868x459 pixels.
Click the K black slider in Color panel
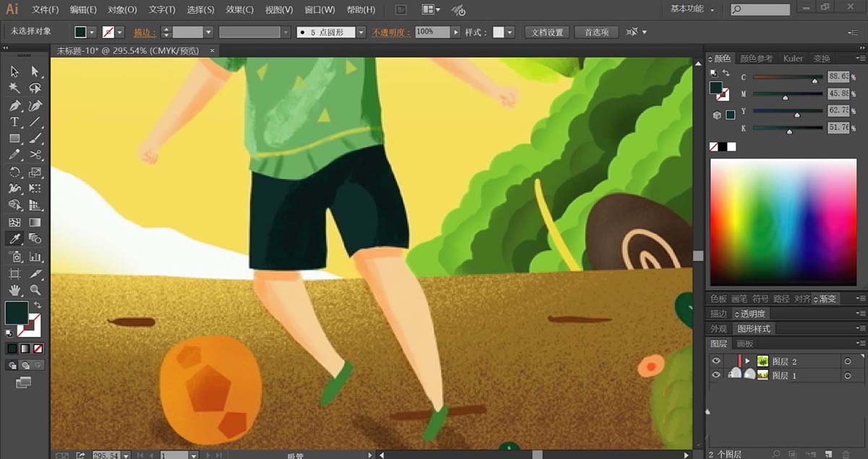(x=787, y=129)
